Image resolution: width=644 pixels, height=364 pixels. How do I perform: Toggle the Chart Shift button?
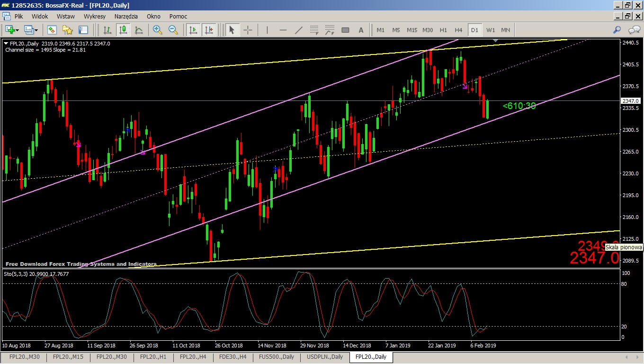tap(208, 30)
